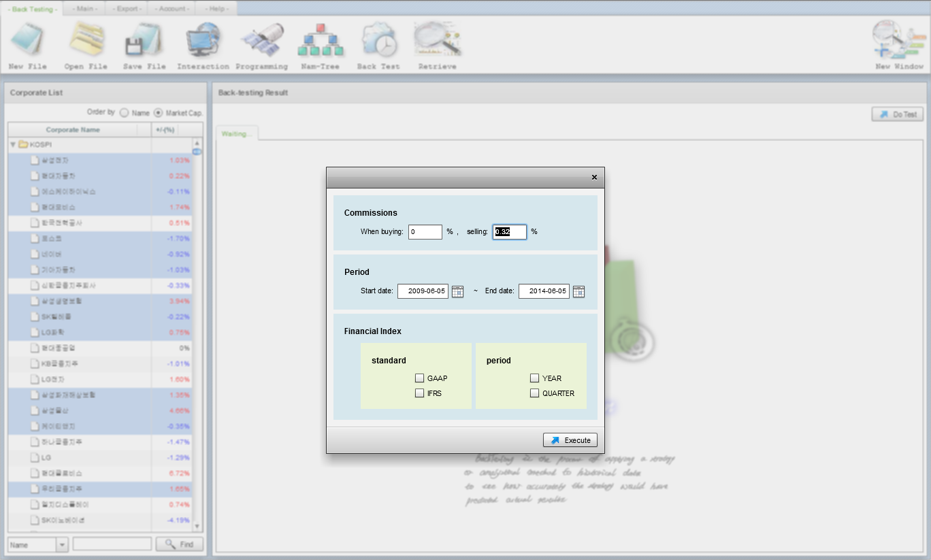Click the corporate list vertical scrollbar

tap(197, 333)
